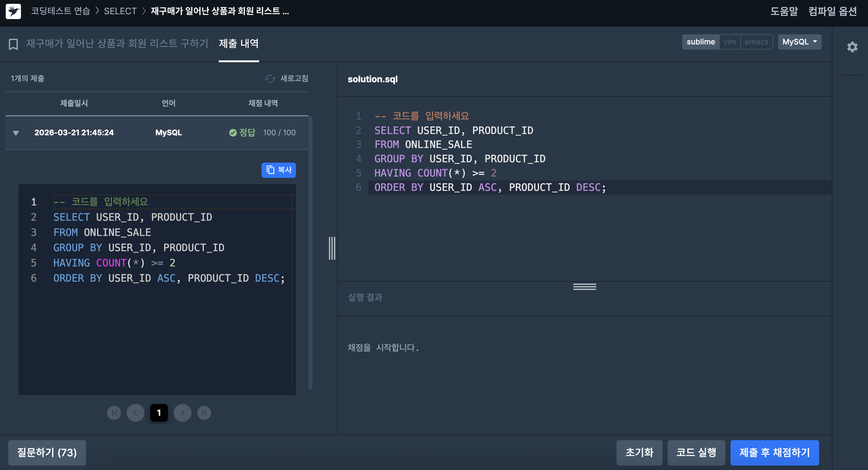Collapse the 2026-03-21 submission row
This screenshot has height=470, width=868.
[x=16, y=133]
